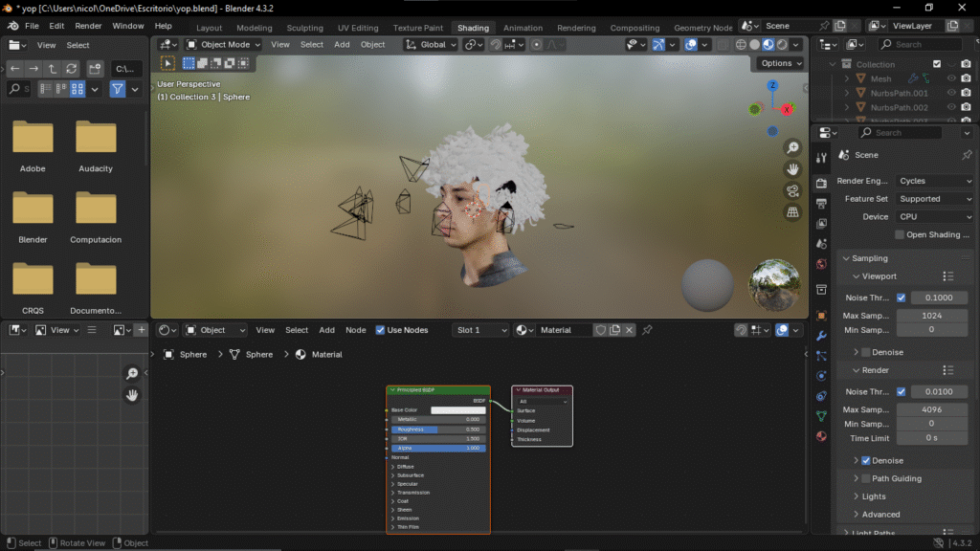Uncheck the Use Nodes checkbox
Image resolution: width=980 pixels, height=551 pixels.
[380, 330]
